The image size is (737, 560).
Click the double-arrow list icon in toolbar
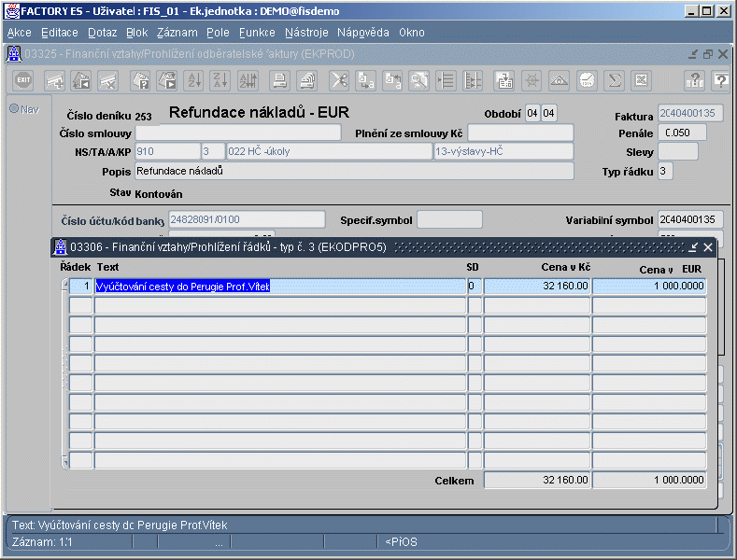pos(472,80)
